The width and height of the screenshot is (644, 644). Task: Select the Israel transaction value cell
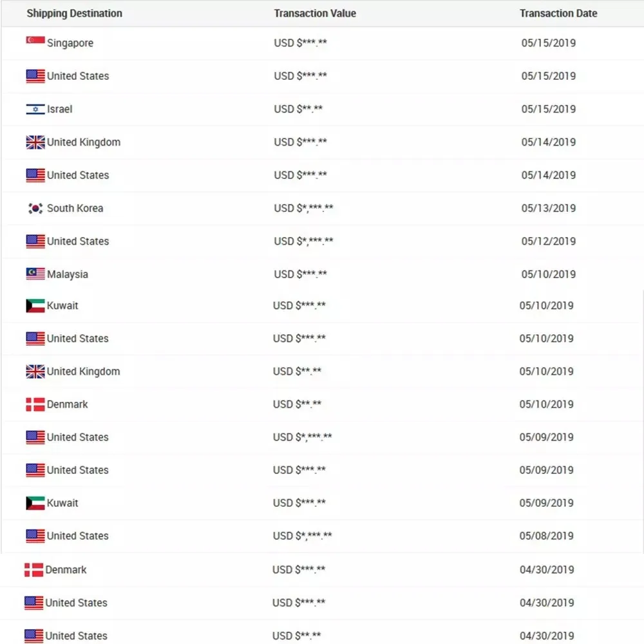point(298,109)
